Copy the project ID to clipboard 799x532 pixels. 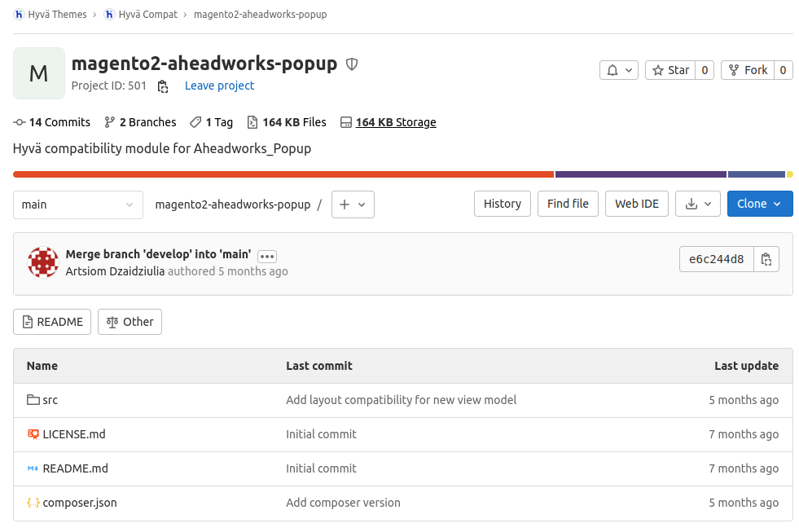point(163,86)
